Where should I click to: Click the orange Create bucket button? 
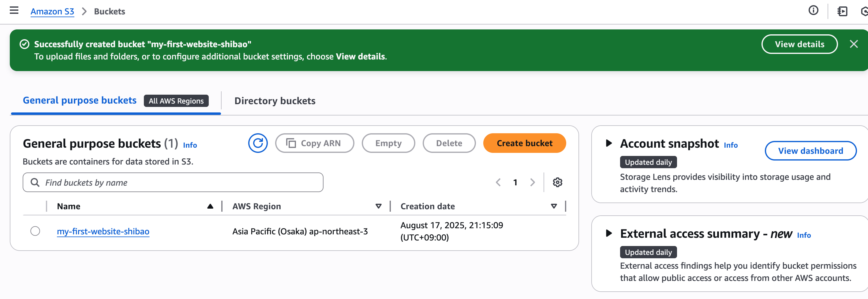(524, 143)
